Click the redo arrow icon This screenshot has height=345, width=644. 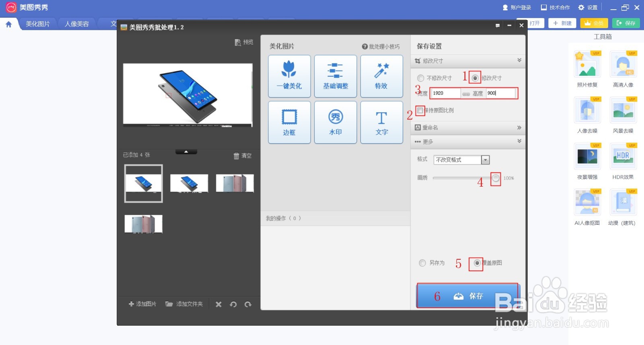point(248,304)
